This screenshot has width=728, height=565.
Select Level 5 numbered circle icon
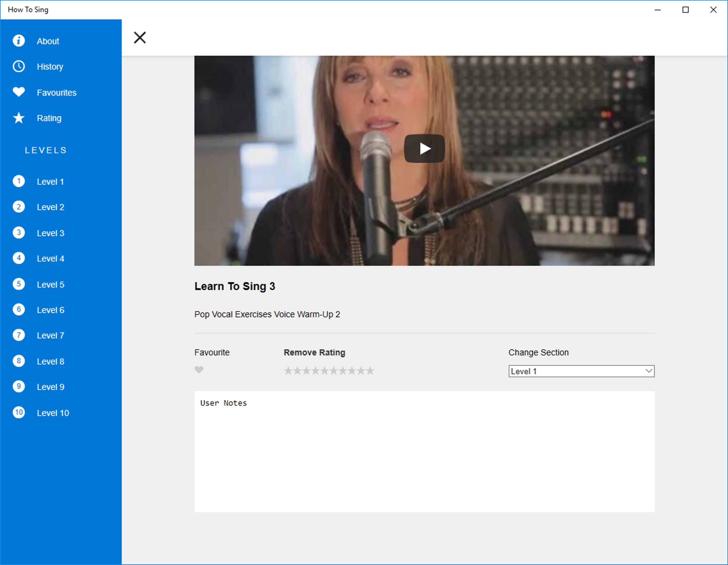tap(19, 284)
